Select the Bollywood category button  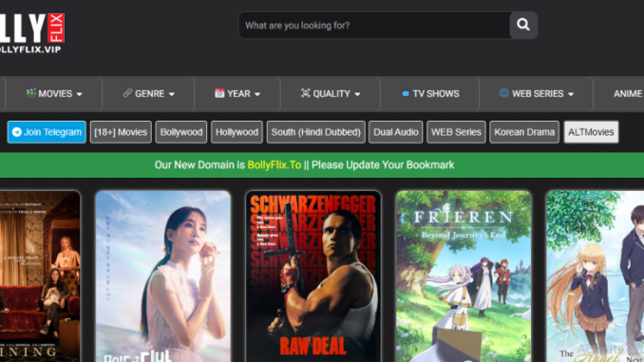coord(181,132)
